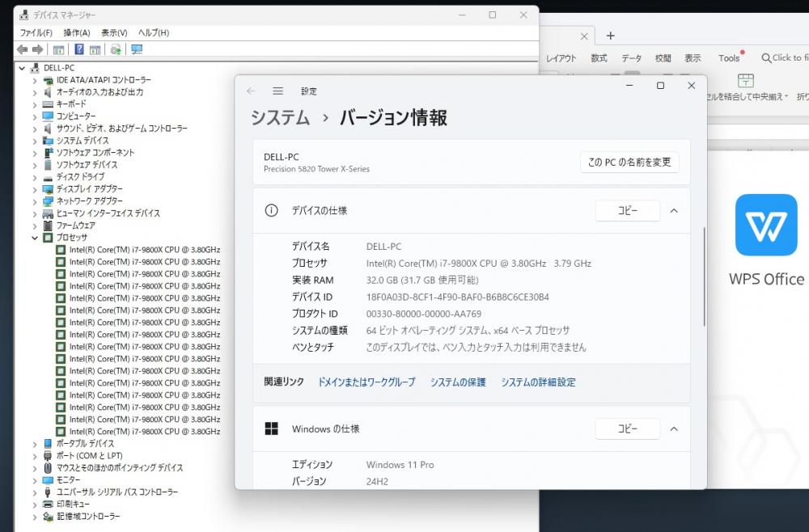Add a new tab with the plus icon in WPS
The height and width of the screenshot is (532, 809).
point(610,36)
